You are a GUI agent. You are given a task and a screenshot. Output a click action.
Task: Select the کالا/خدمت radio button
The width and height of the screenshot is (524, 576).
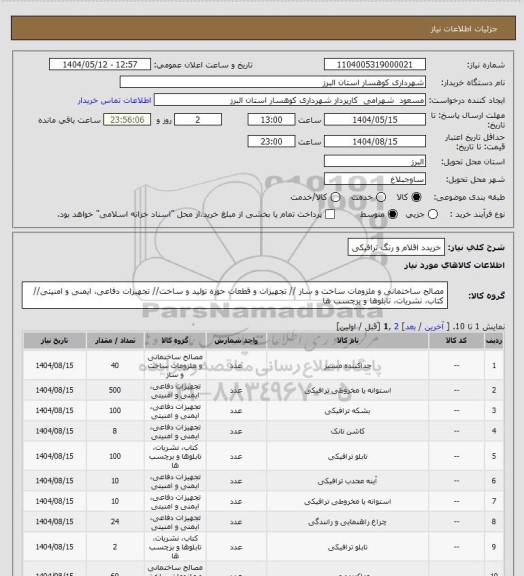335,197
